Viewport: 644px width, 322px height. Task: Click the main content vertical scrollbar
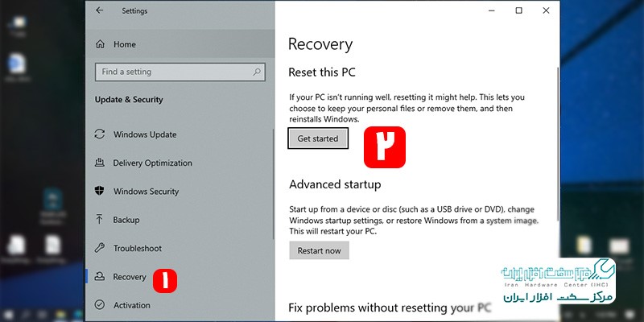(557, 144)
